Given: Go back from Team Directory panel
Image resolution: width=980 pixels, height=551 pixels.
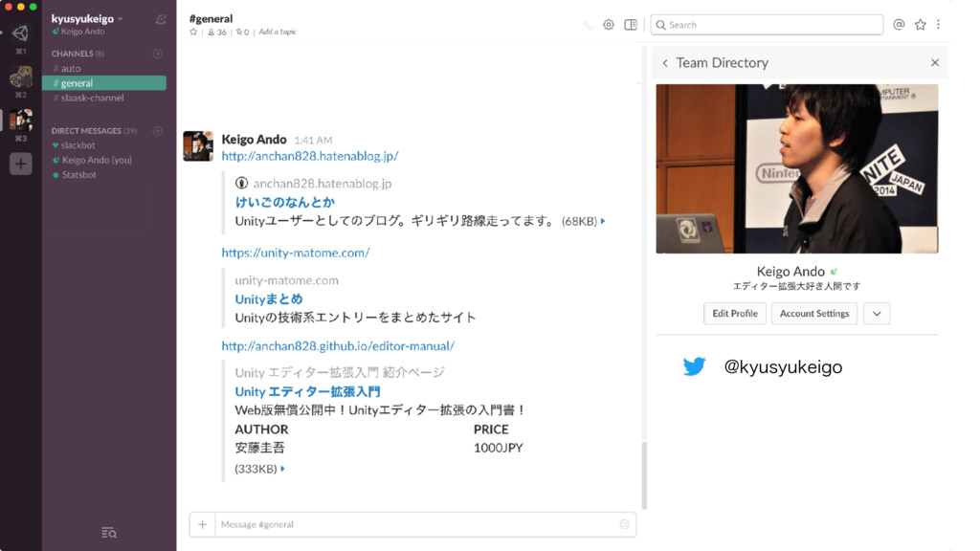Looking at the screenshot, I should 665,63.
